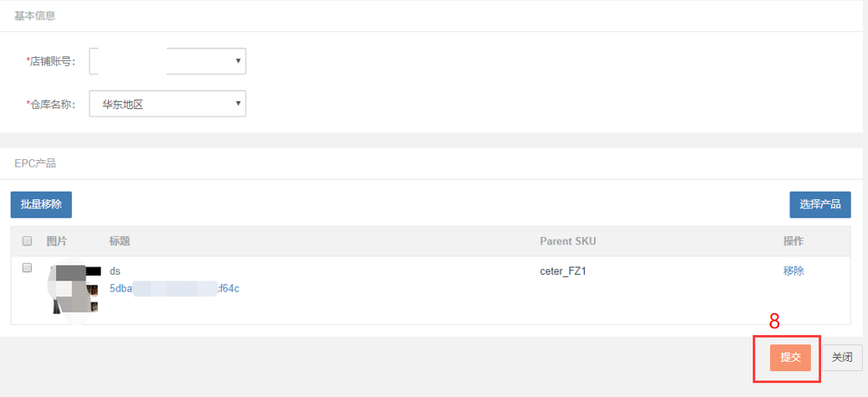Check the checkbox for the ds product row
Image resolution: width=868 pixels, height=397 pixels.
pos(27,267)
